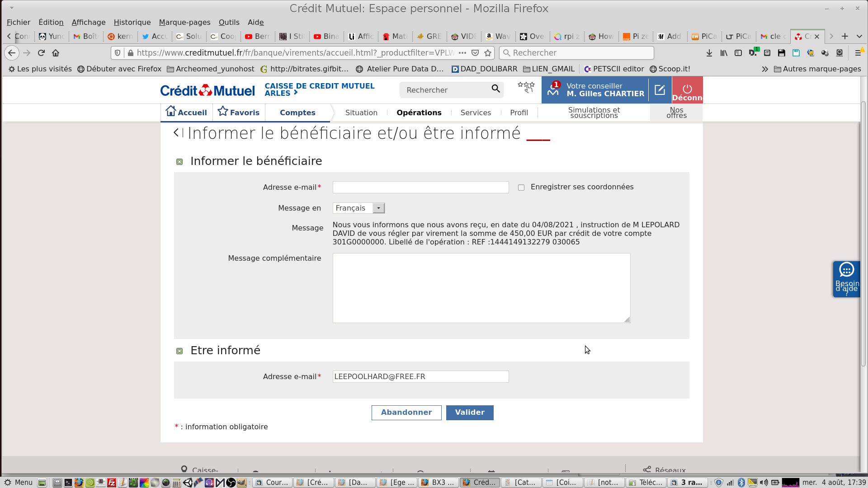This screenshot has width=868, height=488.
Task: Click the Déconnexion power icon
Action: [687, 90]
